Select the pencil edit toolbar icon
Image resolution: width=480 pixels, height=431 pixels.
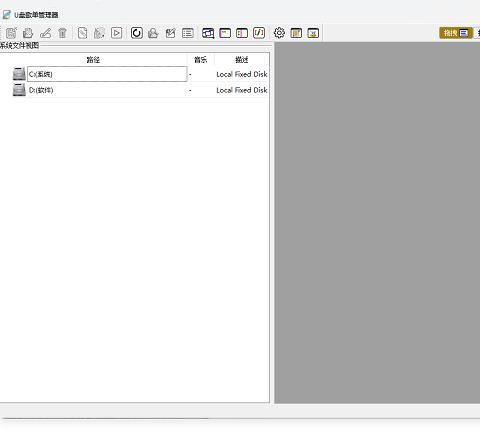pos(45,33)
